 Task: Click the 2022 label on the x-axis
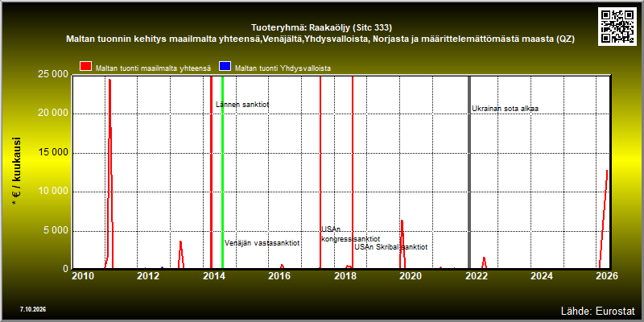pyautogui.click(x=477, y=276)
